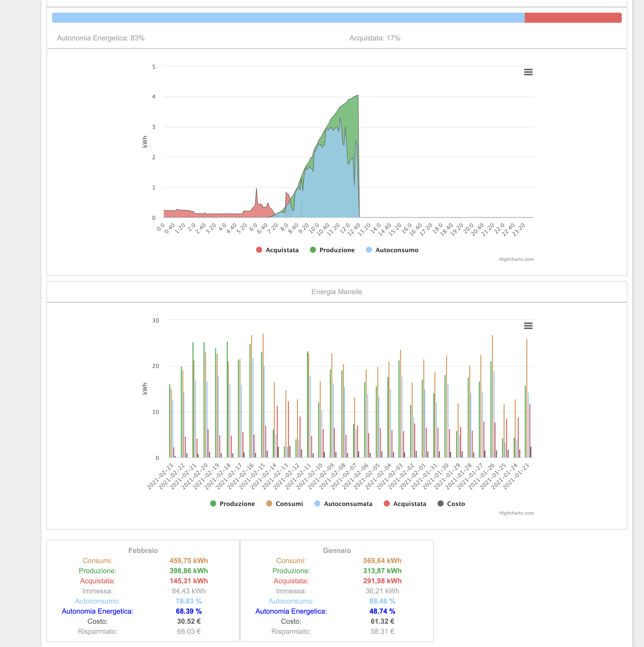The width and height of the screenshot is (644, 647).
Task: Click Highcharts.com link under the monthly chart
Action: pyautogui.click(x=516, y=513)
